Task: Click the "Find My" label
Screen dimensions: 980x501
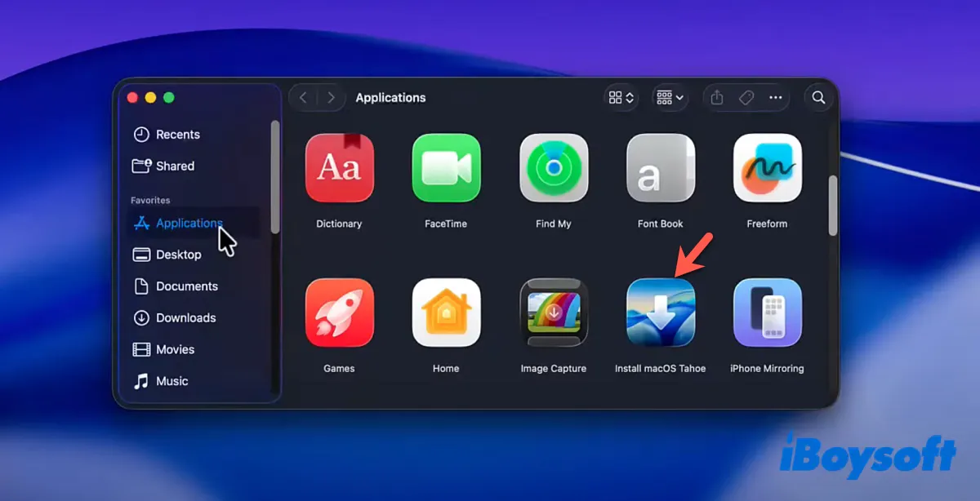Action: tap(554, 224)
